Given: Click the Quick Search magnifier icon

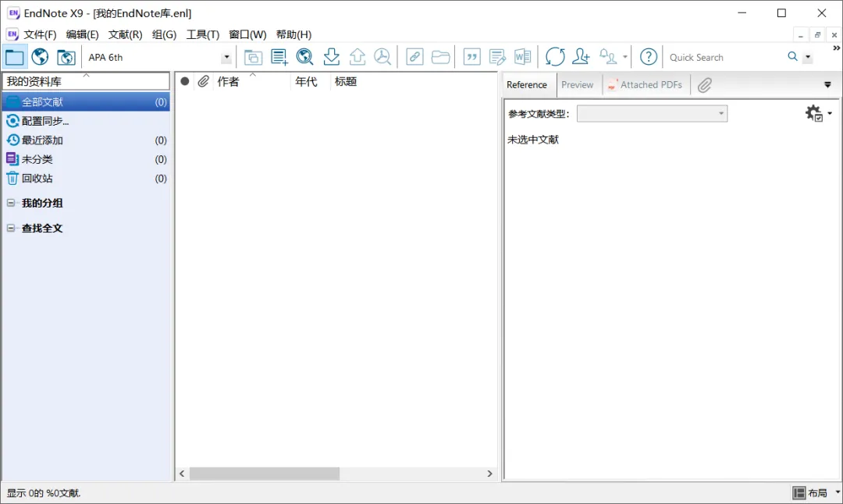Looking at the screenshot, I should point(792,56).
